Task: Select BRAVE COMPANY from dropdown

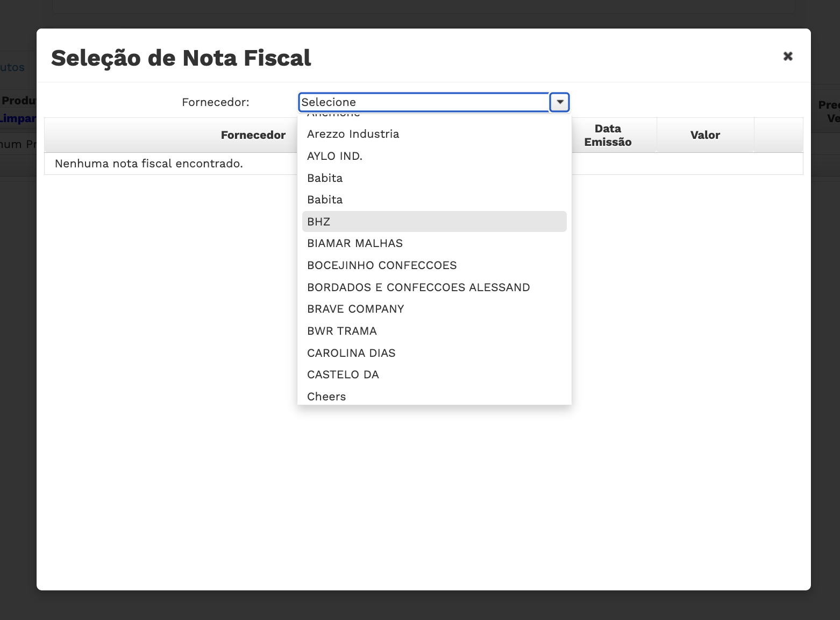Action: [355, 309]
